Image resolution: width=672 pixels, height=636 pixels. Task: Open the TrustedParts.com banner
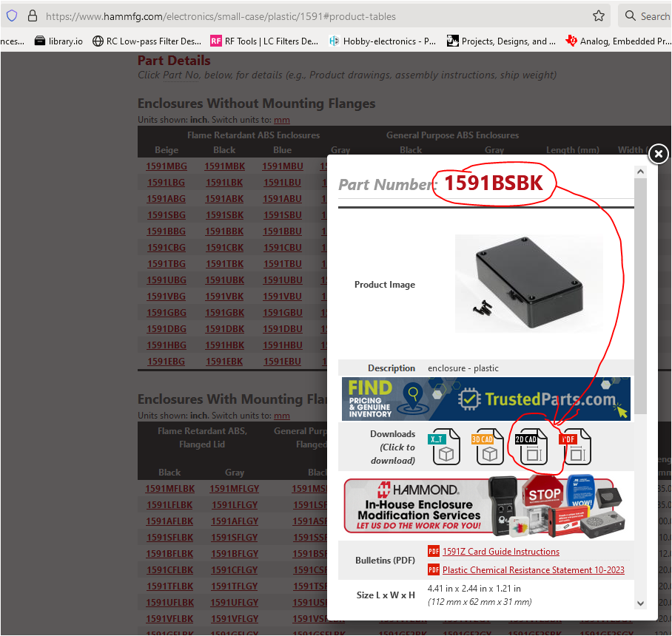tap(486, 399)
